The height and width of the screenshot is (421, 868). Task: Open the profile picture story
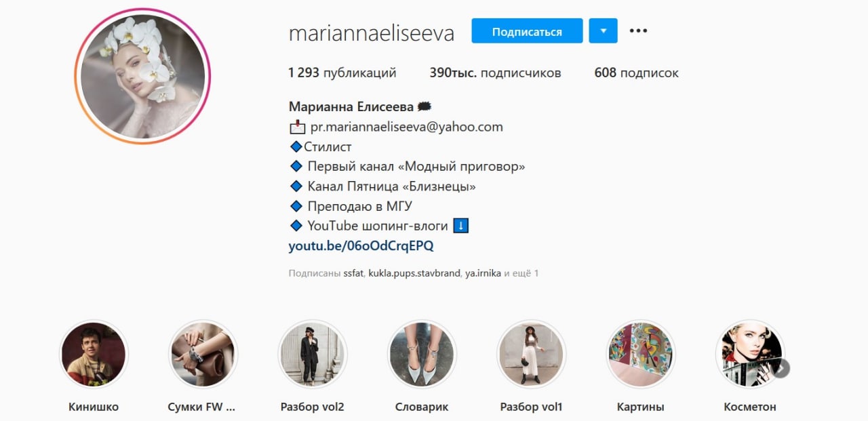tap(142, 76)
